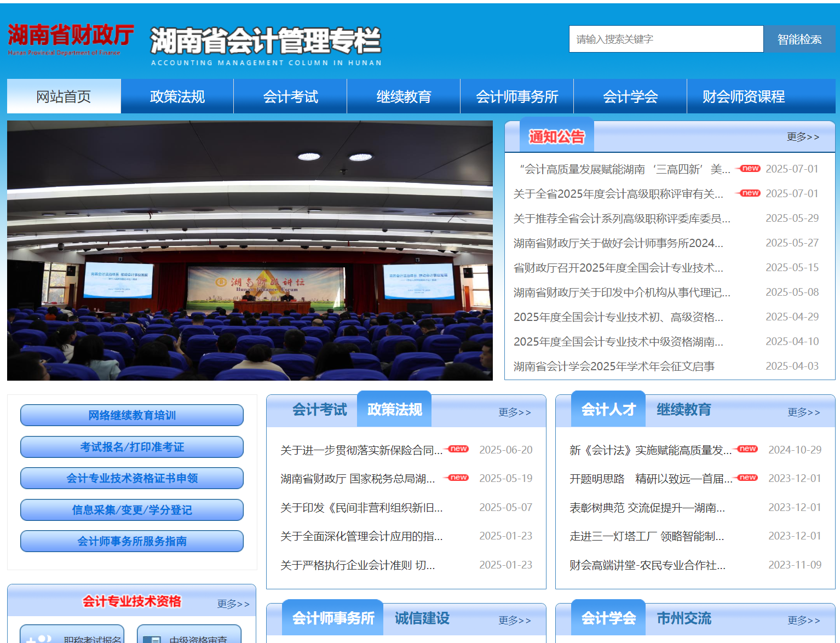The height and width of the screenshot is (643, 840).
Task: Open the 诚信建设 tab
Action: [x=422, y=618]
